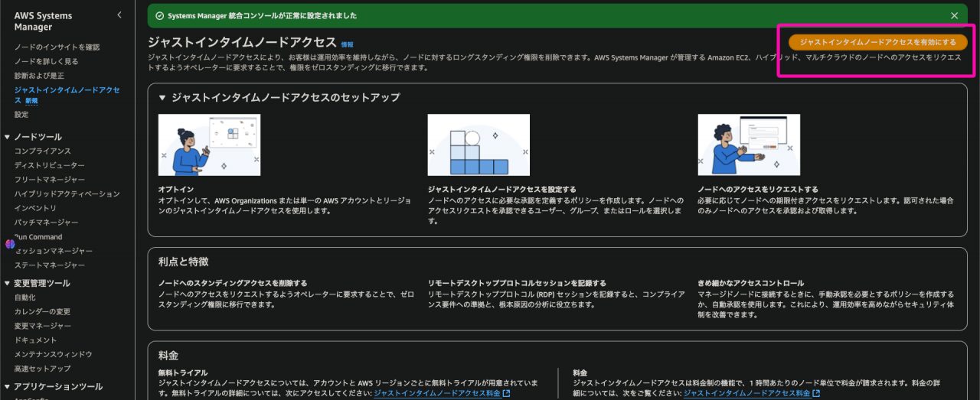This screenshot has width=980, height=400.
Task: Open 設定 in the sidebar
Action: pyautogui.click(x=21, y=115)
